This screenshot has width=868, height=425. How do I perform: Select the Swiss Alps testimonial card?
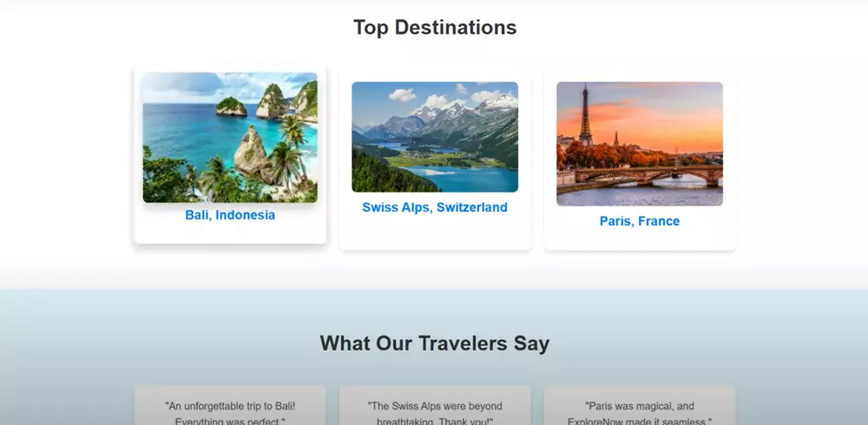tap(435, 405)
